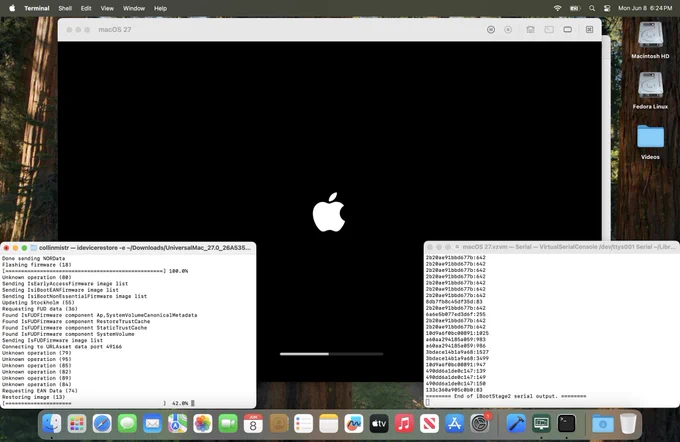
Task: Open Contacts from the Dock
Action: [278, 423]
